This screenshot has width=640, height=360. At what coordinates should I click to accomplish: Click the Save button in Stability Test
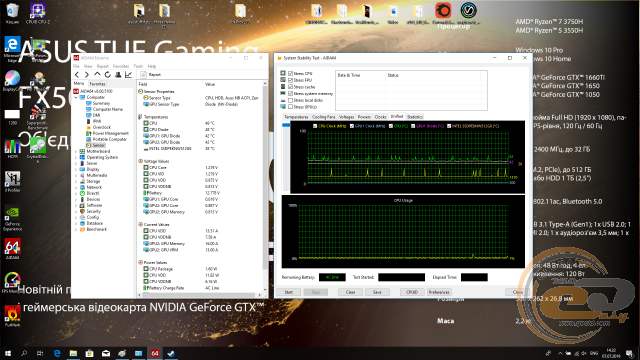(377, 292)
